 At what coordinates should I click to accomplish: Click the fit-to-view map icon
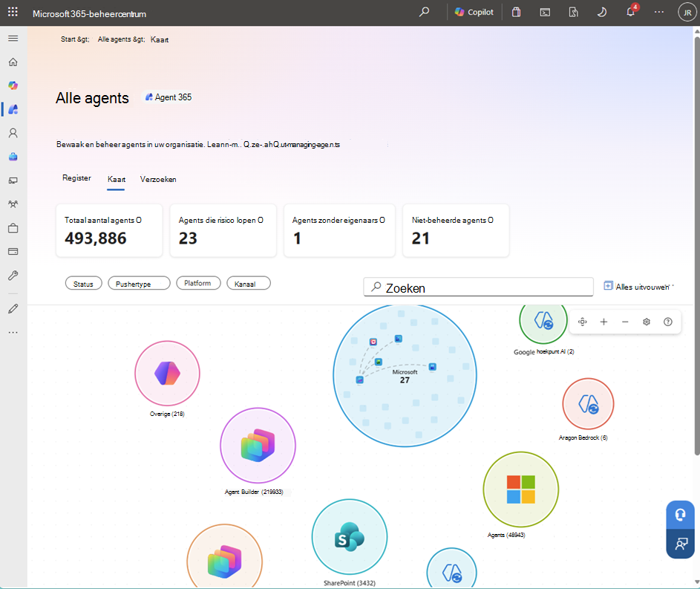(x=582, y=322)
